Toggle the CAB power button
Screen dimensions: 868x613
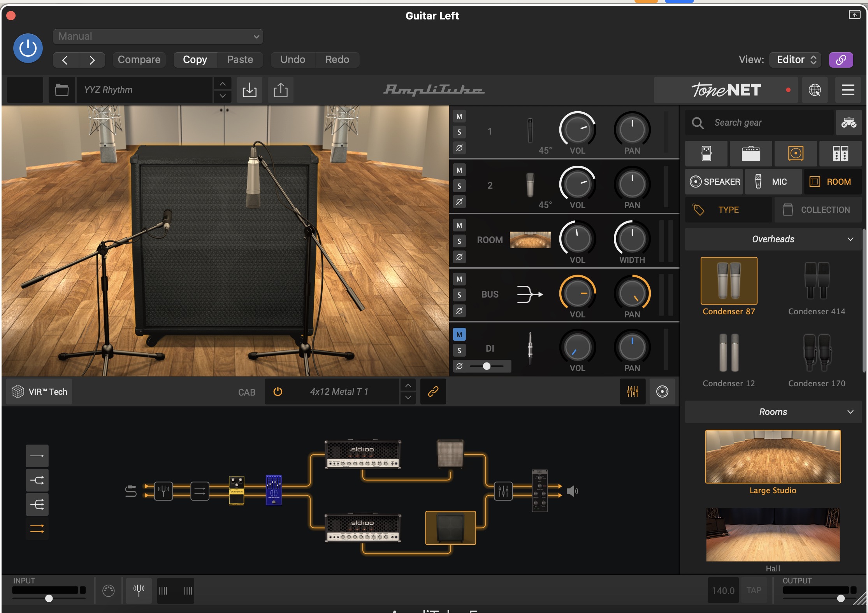click(278, 392)
